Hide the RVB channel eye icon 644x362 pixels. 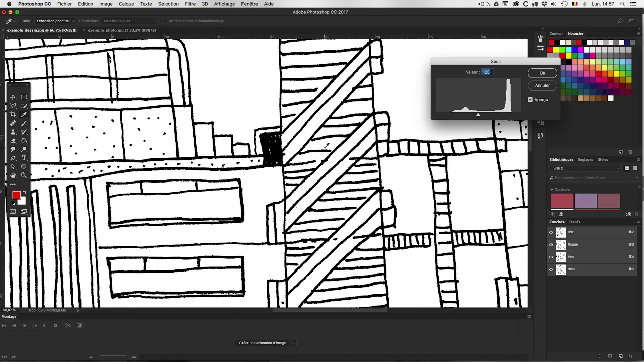(x=551, y=232)
